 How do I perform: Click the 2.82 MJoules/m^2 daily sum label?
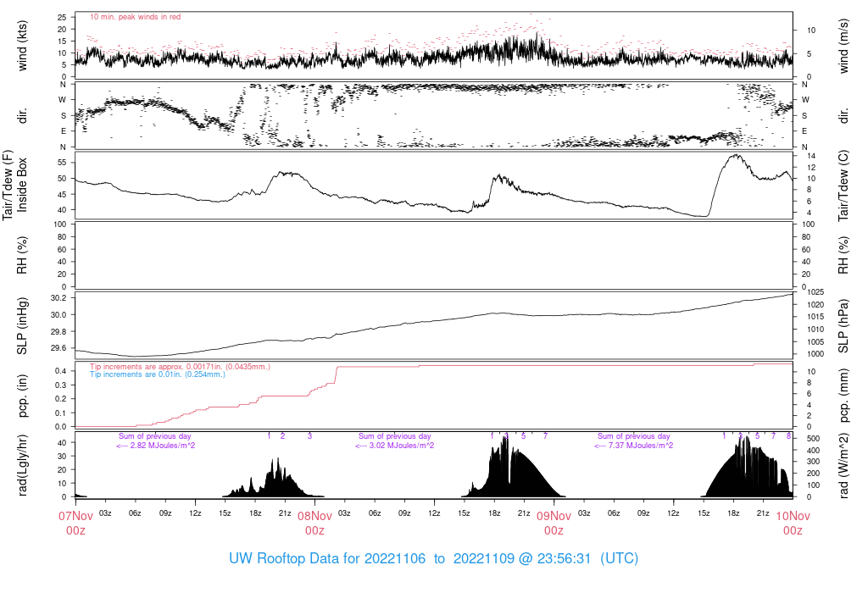pos(155,445)
